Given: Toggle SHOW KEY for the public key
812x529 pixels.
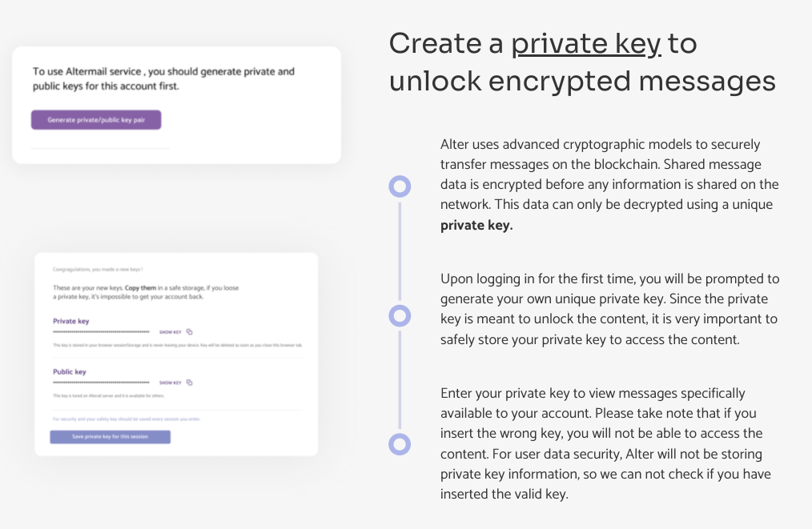Looking at the screenshot, I should click(x=171, y=383).
